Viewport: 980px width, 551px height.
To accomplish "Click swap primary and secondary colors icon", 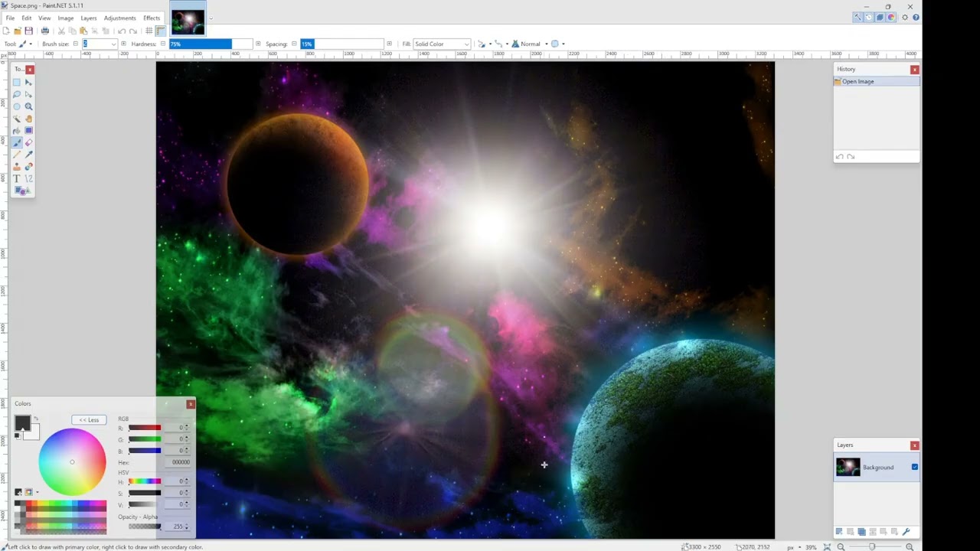I will coord(35,419).
